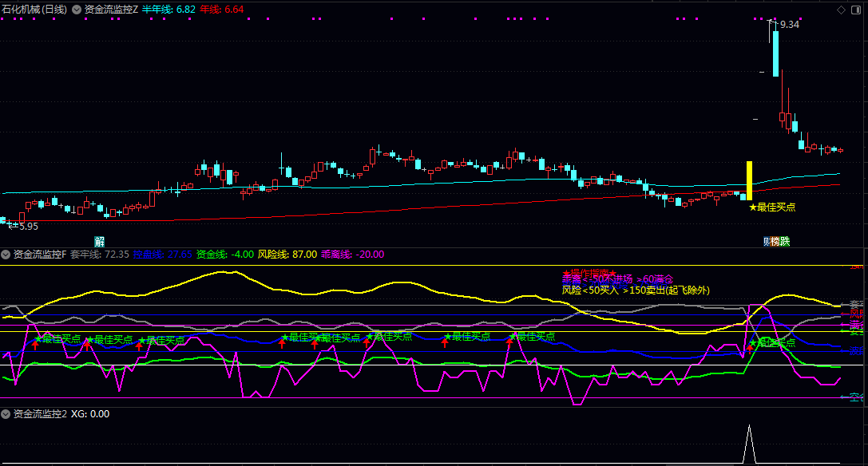Click the 跌 marker on the date axis
Image resolution: width=868 pixels, height=466 pixels.
pos(785,241)
